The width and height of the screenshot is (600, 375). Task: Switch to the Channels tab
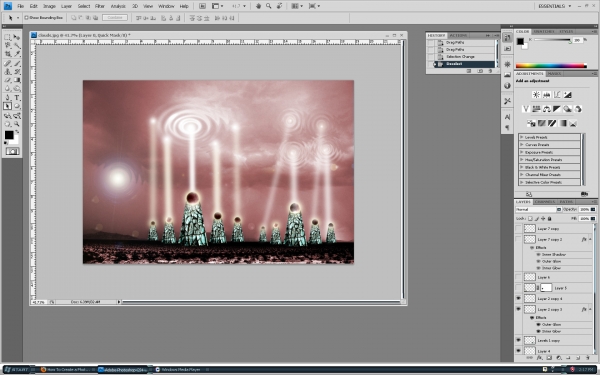[x=545, y=202]
